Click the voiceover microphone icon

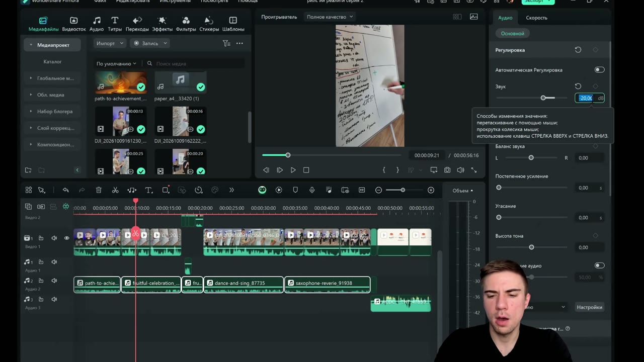click(x=312, y=190)
